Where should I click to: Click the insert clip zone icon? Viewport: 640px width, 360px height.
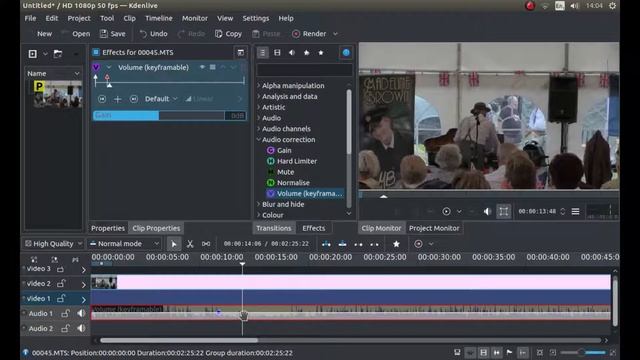tap(326, 244)
